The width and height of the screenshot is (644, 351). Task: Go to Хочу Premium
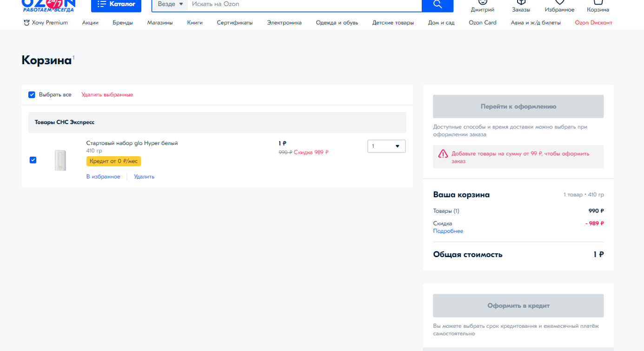(46, 23)
